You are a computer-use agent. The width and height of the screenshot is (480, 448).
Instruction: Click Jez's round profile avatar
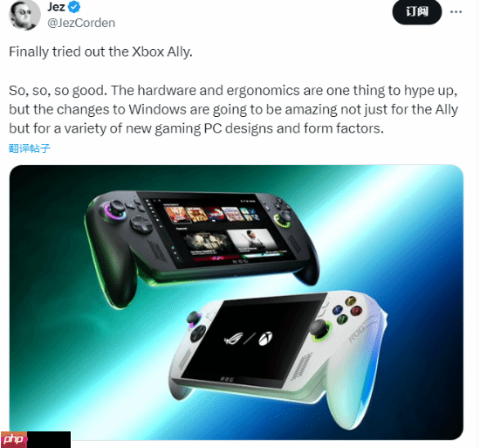tap(24, 15)
